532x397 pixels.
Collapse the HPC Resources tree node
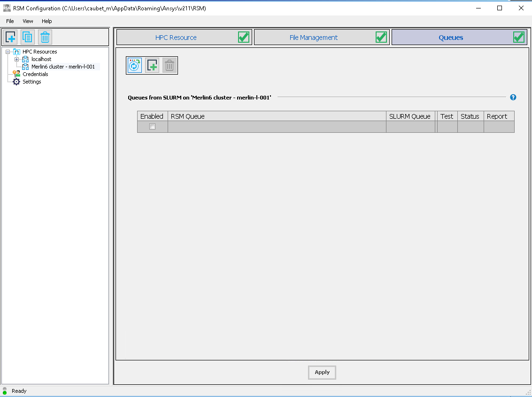pos(8,52)
